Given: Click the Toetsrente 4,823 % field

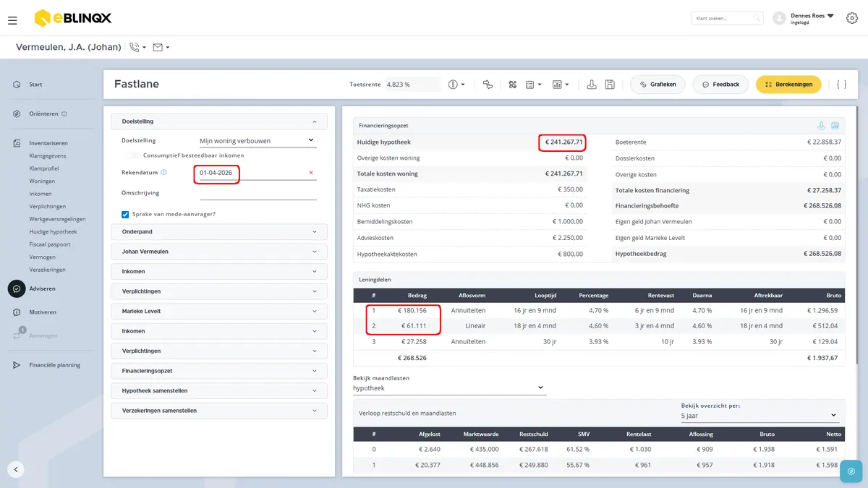Looking at the screenshot, I should pos(412,85).
